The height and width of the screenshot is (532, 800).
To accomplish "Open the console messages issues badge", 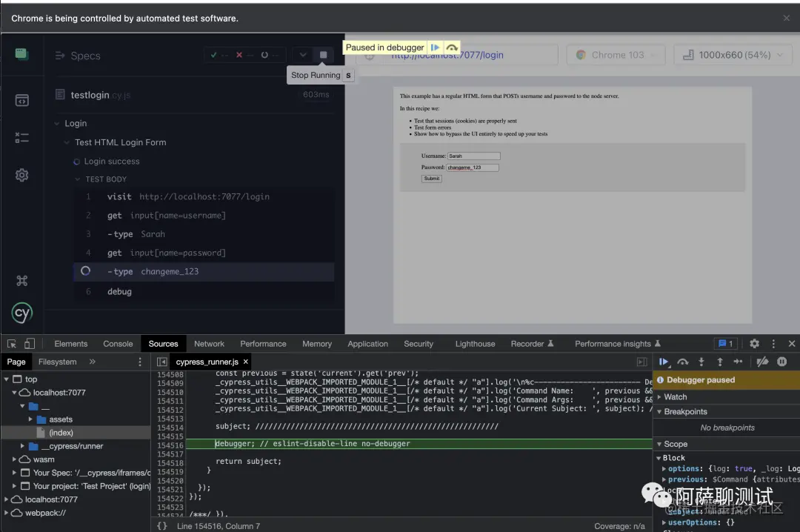I will [x=725, y=344].
